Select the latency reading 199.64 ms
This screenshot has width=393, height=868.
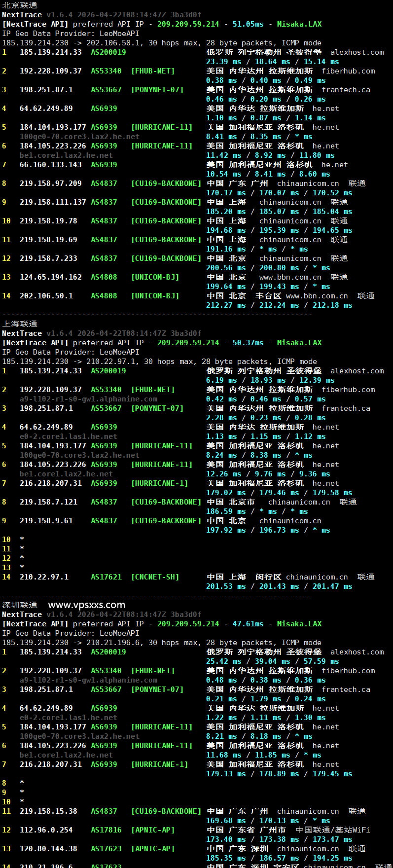point(226,286)
